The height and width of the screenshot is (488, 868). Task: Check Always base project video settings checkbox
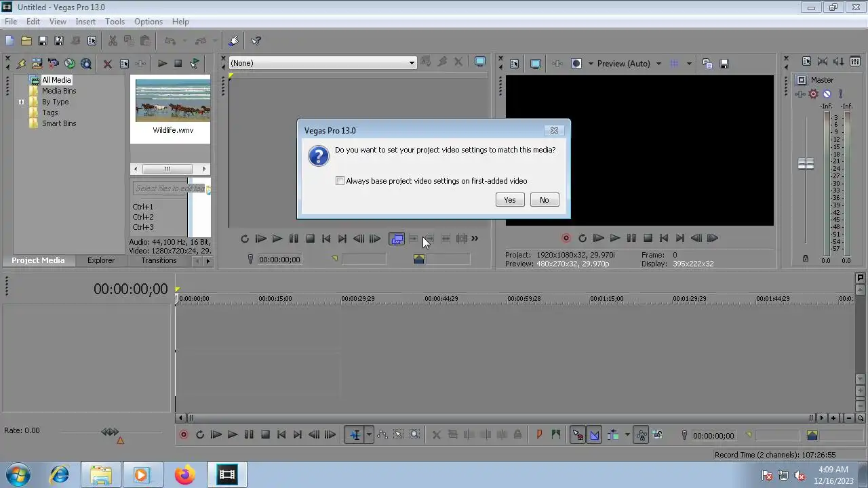tap(340, 181)
